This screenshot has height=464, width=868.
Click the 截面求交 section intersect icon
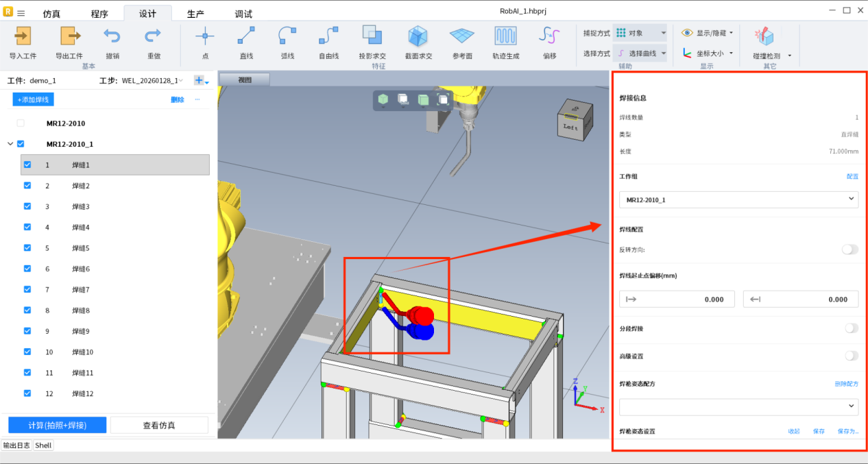point(418,36)
